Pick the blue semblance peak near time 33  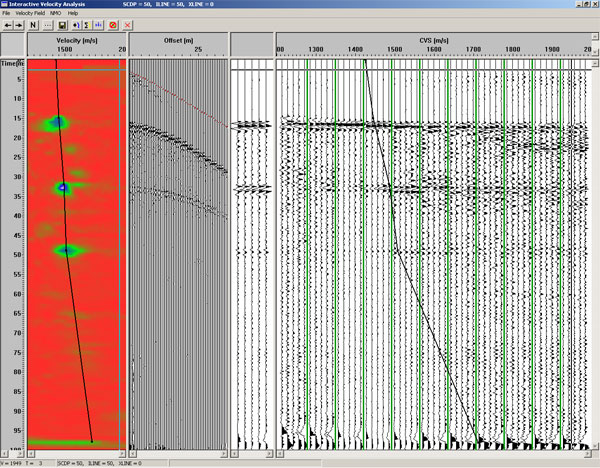coord(63,187)
